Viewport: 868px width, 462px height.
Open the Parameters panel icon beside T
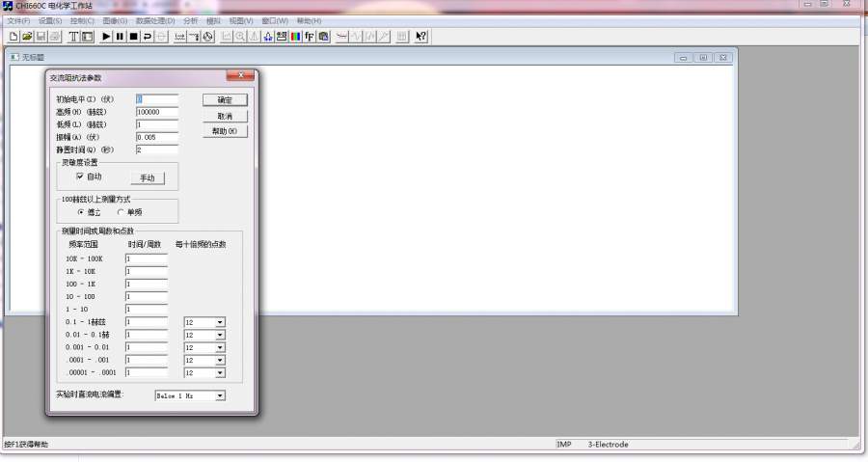tap(88, 37)
